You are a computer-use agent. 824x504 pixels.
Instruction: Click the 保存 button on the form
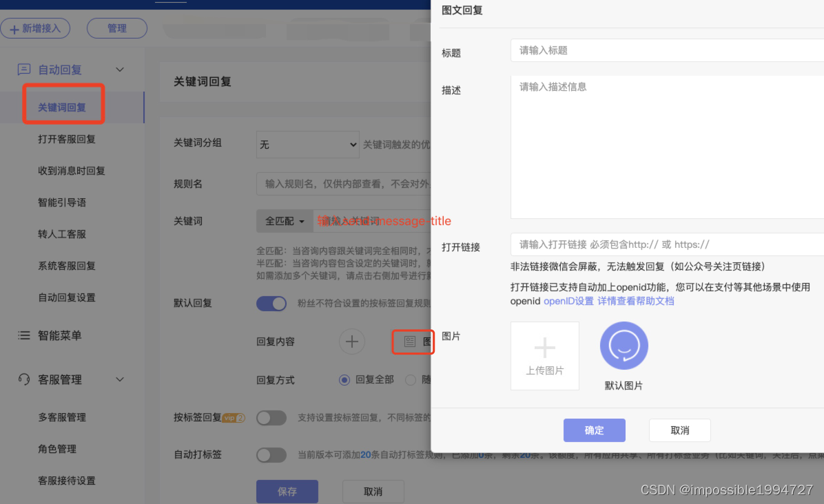pyautogui.click(x=287, y=492)
